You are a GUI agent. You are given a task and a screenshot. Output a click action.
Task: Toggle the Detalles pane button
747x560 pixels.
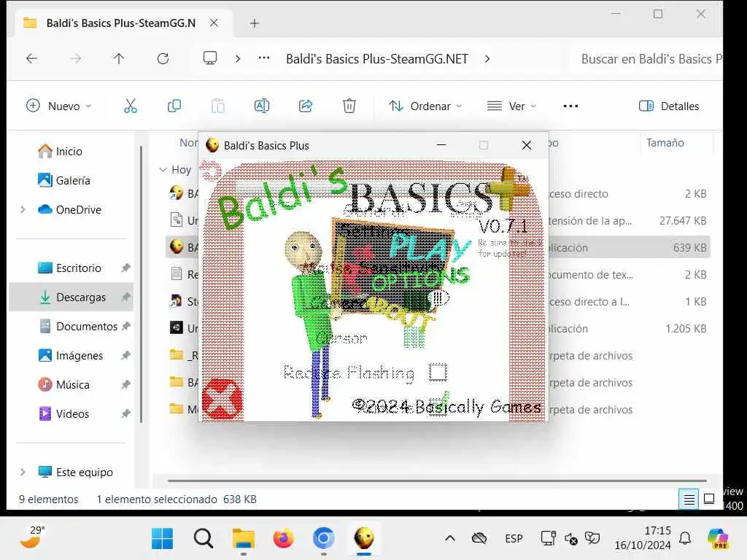click(x=669, y=106)
